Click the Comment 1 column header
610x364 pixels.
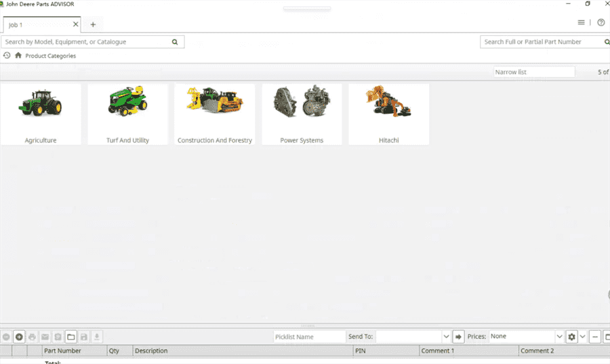469,350
